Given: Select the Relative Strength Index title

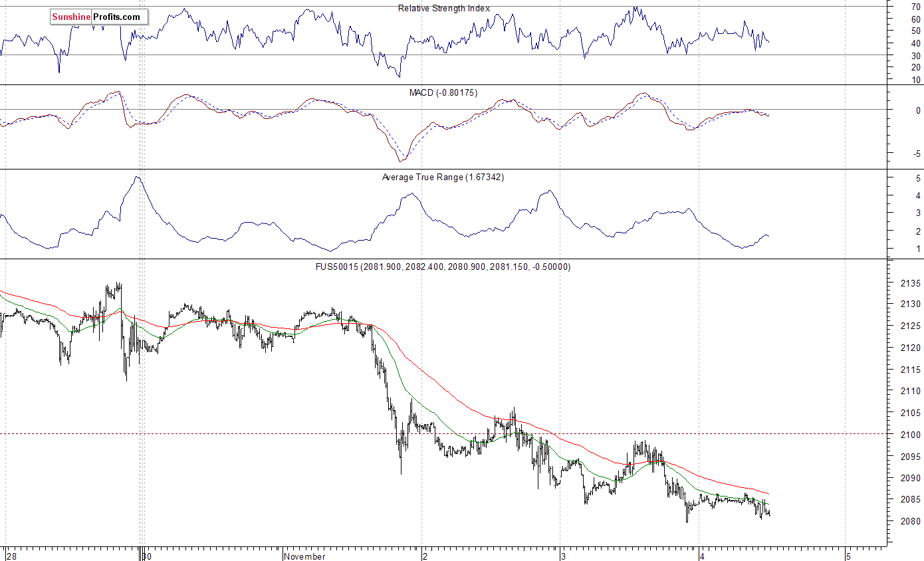Looking at the screenshot, I should (443, 9).
